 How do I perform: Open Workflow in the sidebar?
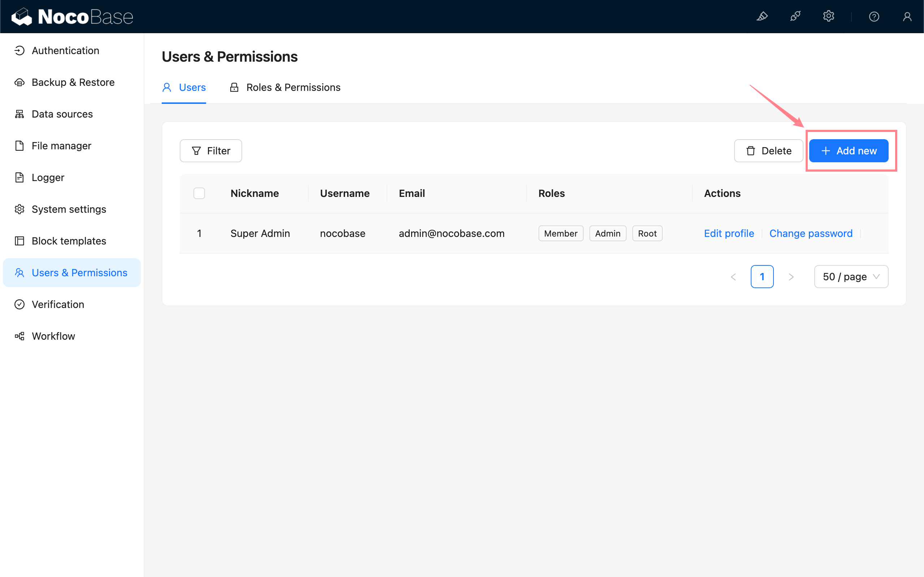click(x=53, y=336)
